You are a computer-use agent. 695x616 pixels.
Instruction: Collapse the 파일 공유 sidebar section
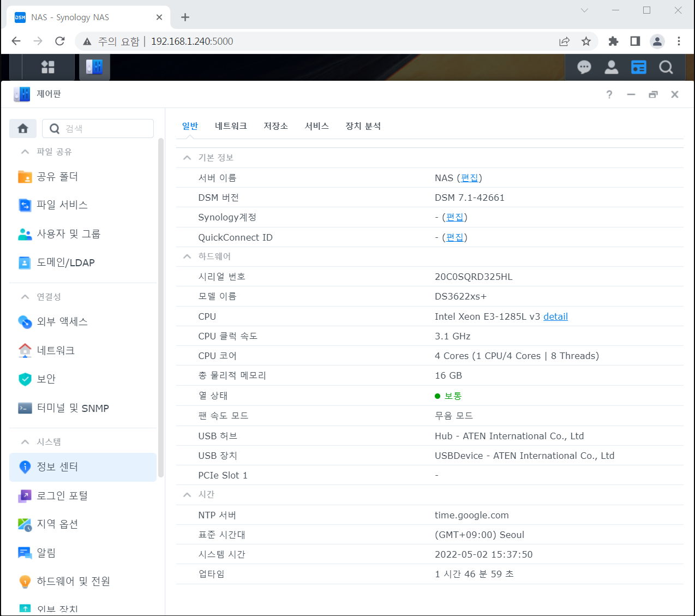(x=25, y=152)
